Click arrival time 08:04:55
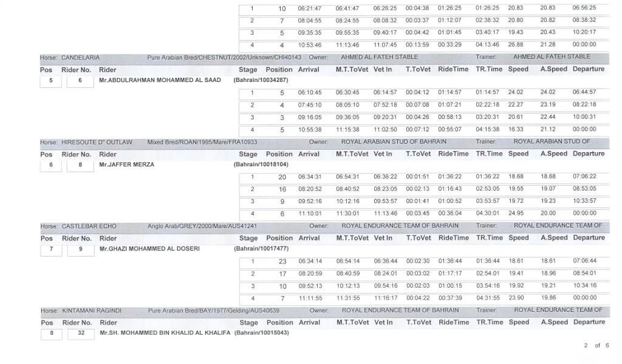 point(310,21)
